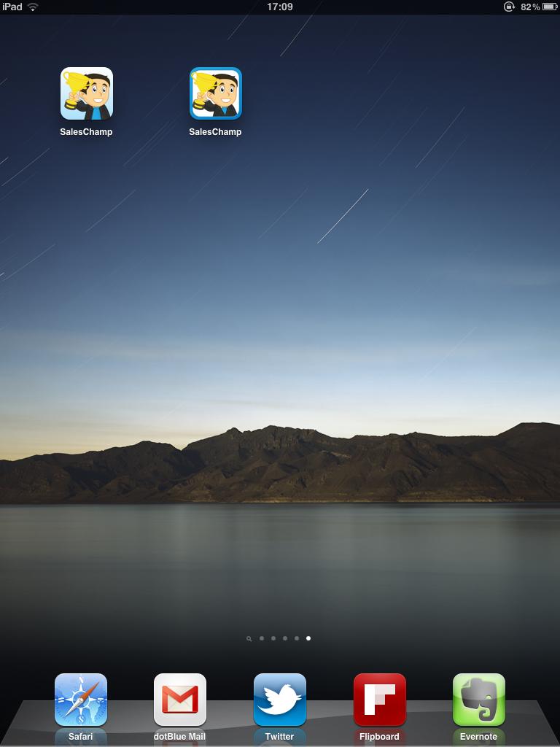Tap the battery icon in status bar
This screenshot has height=747, width=560.
click(x=550, y=7)
